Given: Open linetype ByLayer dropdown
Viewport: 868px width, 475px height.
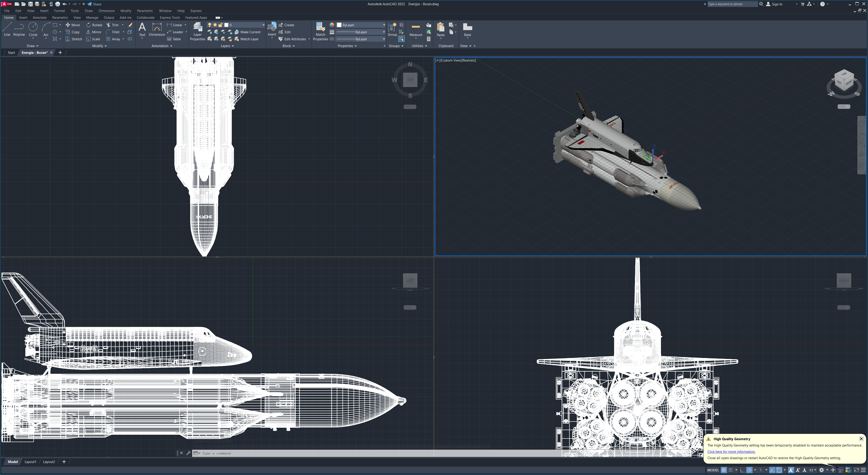Looking at the screenshot, I should pos(361,39).
